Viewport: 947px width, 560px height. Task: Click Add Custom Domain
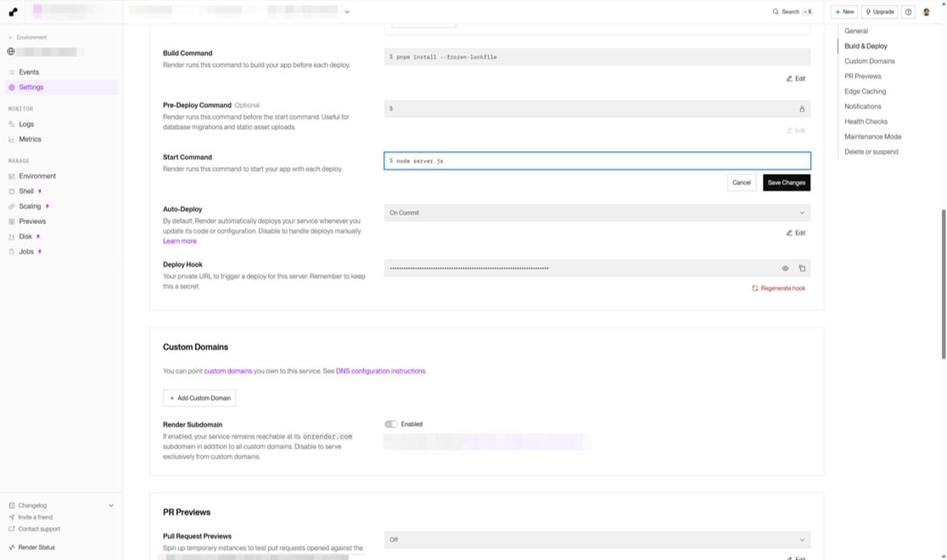pos(199,397)
